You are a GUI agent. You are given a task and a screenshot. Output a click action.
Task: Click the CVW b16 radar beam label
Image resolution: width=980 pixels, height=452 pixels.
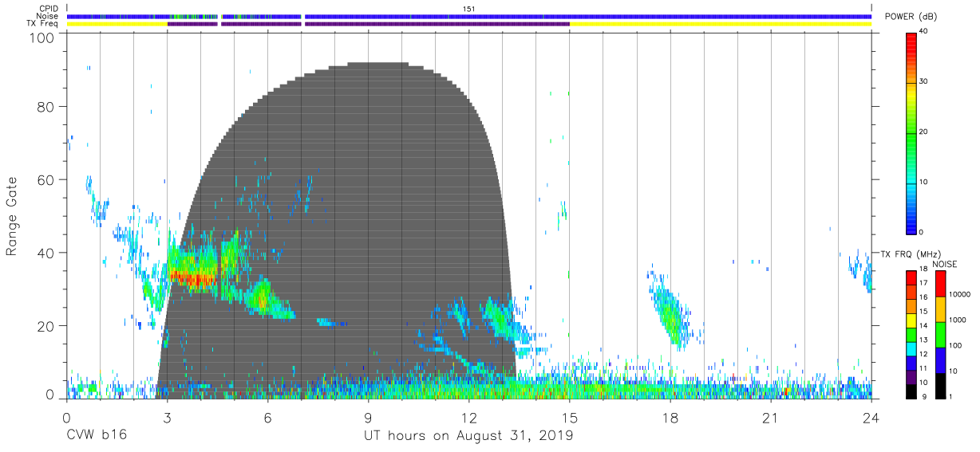97,436
